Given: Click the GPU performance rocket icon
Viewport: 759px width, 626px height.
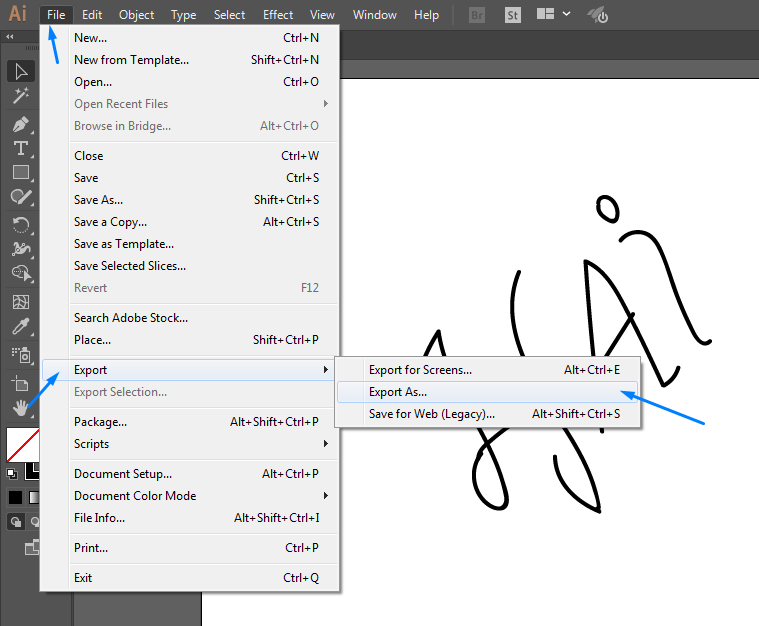Looking at the screenshot, I should tap(597, 15).
